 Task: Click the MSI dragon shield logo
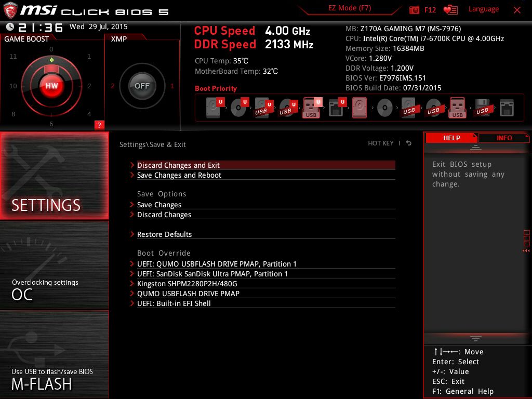tap(10, 10)
